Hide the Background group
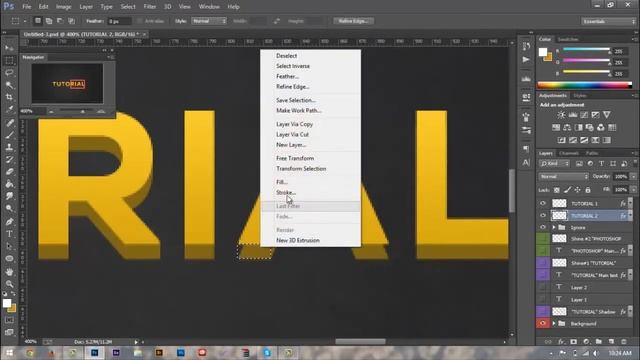Screen dimensions: 640x360 coord(543,324)
